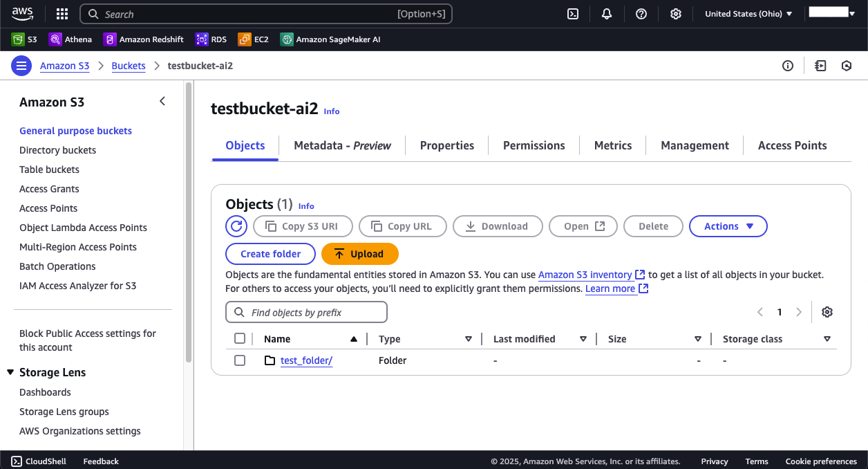Open the Amazon S3 inventory link

[585, 275]
